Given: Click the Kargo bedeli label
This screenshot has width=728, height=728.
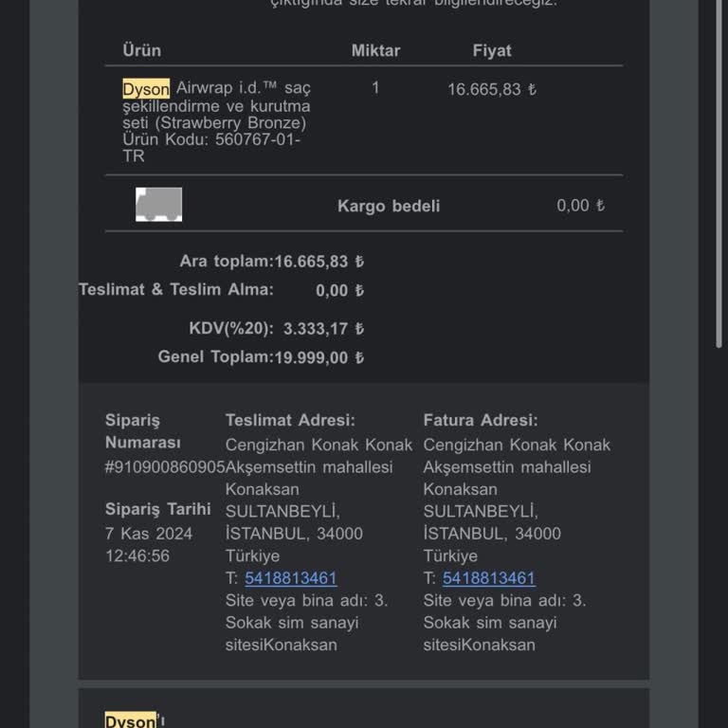Looking at the screenshot, I should (389, 206).
